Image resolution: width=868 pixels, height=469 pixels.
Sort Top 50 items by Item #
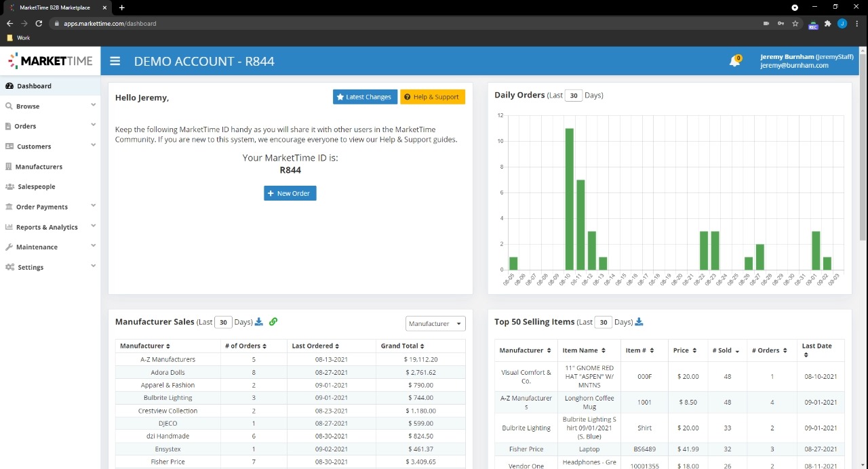pyautogui.click(x=639, y=350)
